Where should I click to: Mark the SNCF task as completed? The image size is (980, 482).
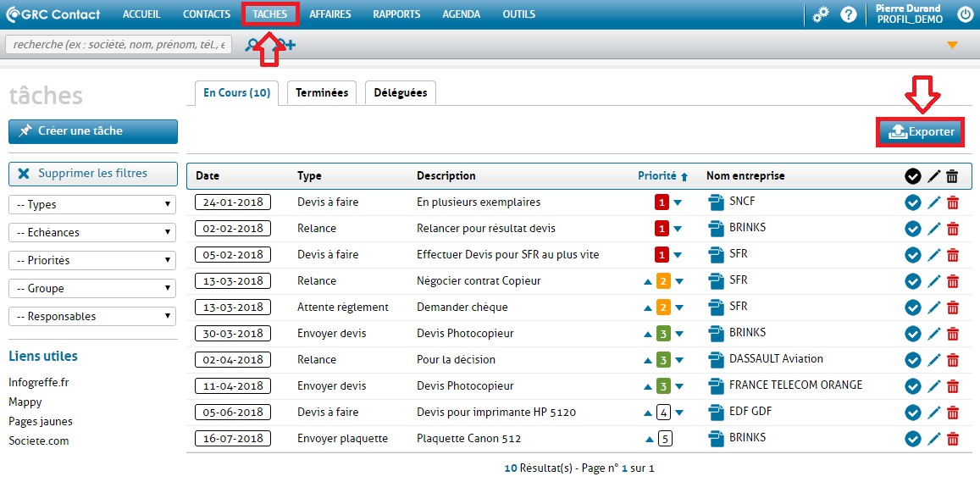click(x=912, y=203)
